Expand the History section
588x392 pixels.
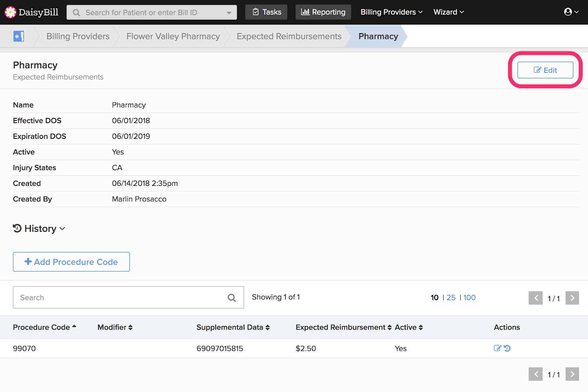39,229
